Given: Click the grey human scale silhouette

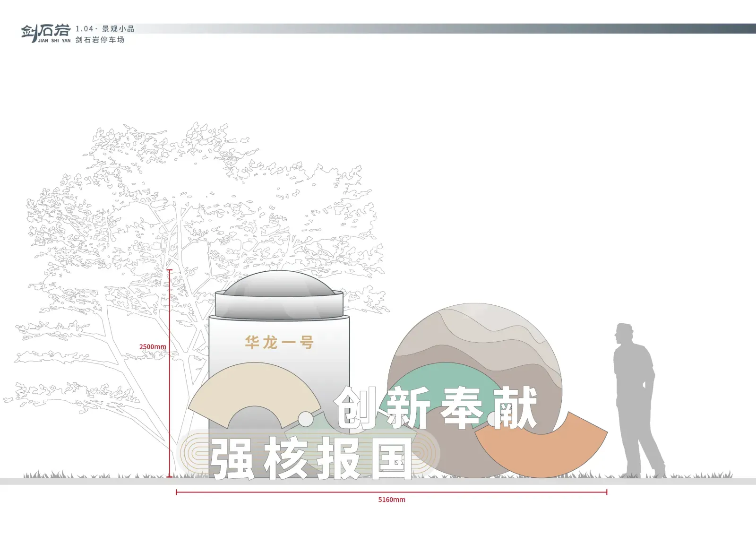Looking at the screenshot, I should tap(638, 400).
